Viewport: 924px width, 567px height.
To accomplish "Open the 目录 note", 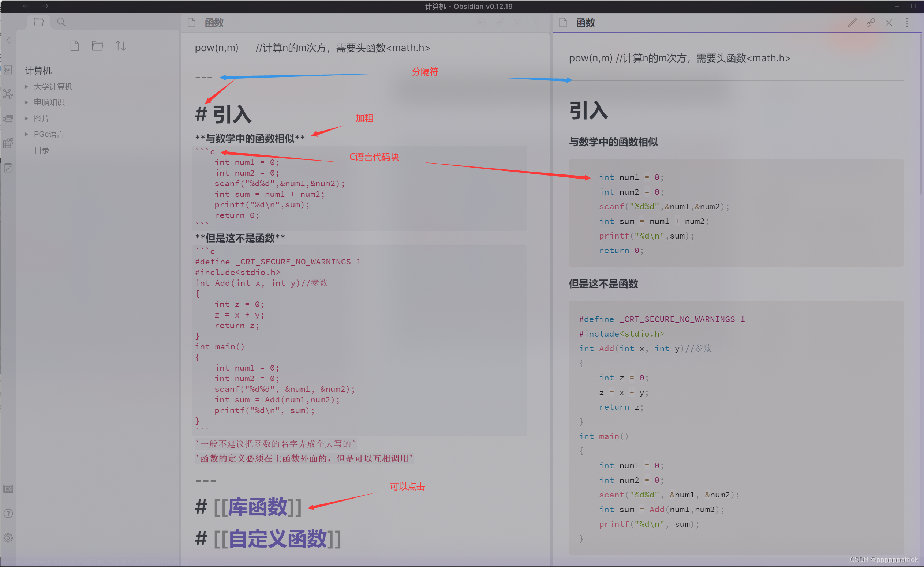I will click(x=42, y=150).
